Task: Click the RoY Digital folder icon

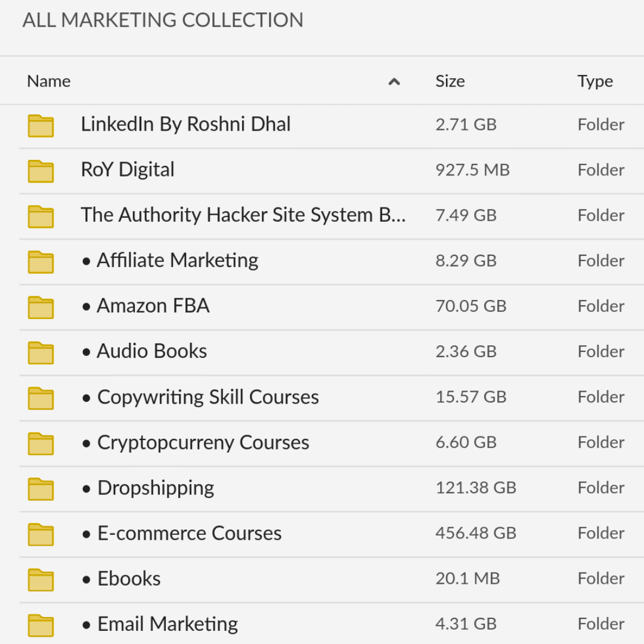Action: [x=41, y=171]
